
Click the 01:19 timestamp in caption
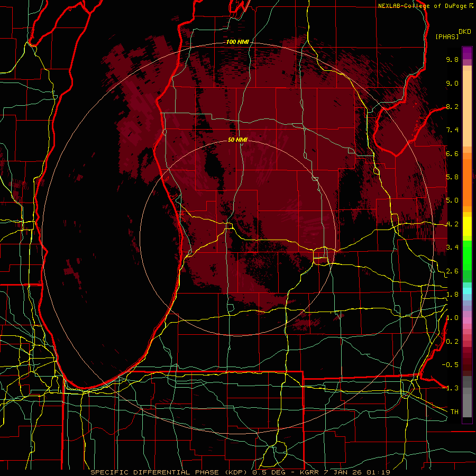[x=379, y=472]
